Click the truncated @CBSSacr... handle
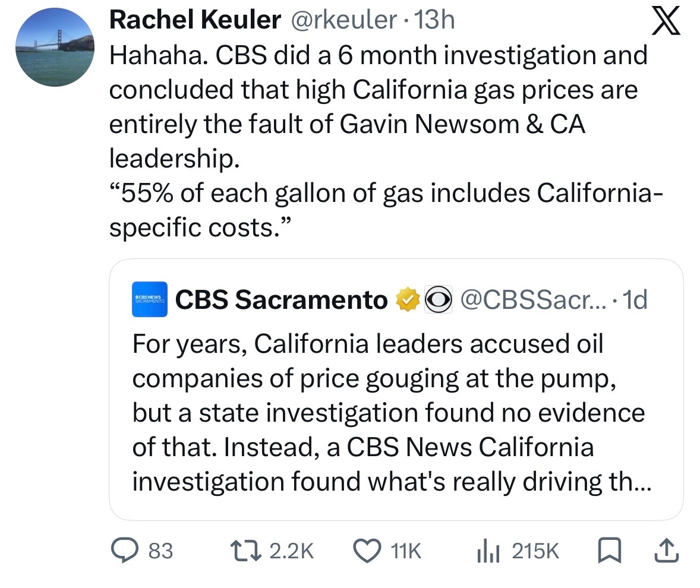 click(x=530, y=301)
